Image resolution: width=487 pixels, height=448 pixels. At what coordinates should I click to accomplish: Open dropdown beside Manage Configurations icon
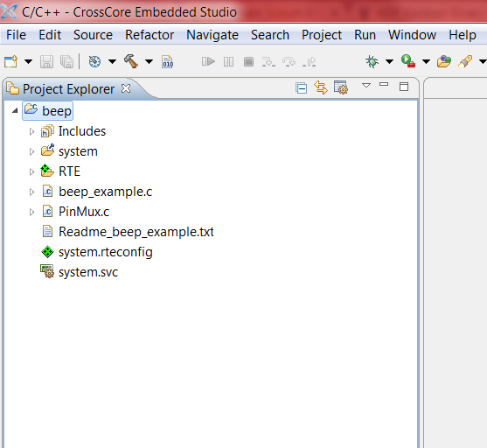coord(112,61)
